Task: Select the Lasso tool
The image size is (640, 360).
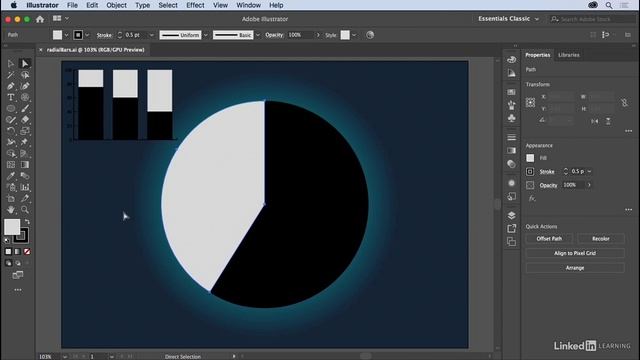Action: point(24,75)
